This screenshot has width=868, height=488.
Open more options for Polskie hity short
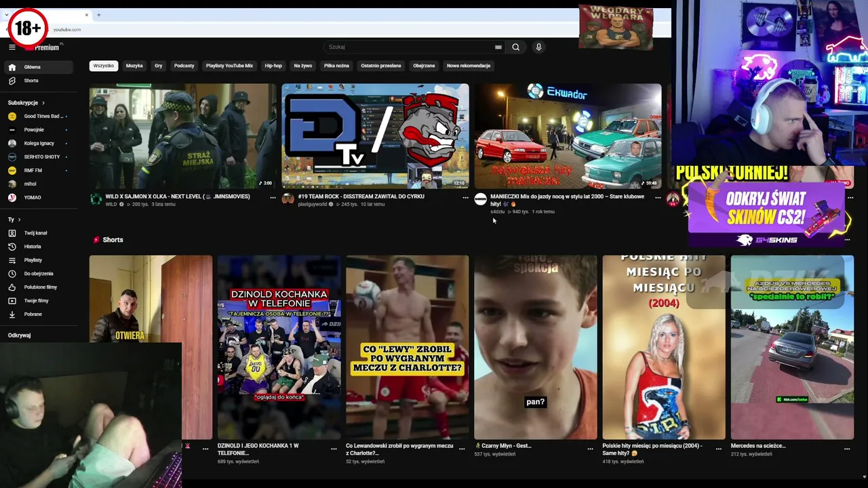[x=719, y=449]
